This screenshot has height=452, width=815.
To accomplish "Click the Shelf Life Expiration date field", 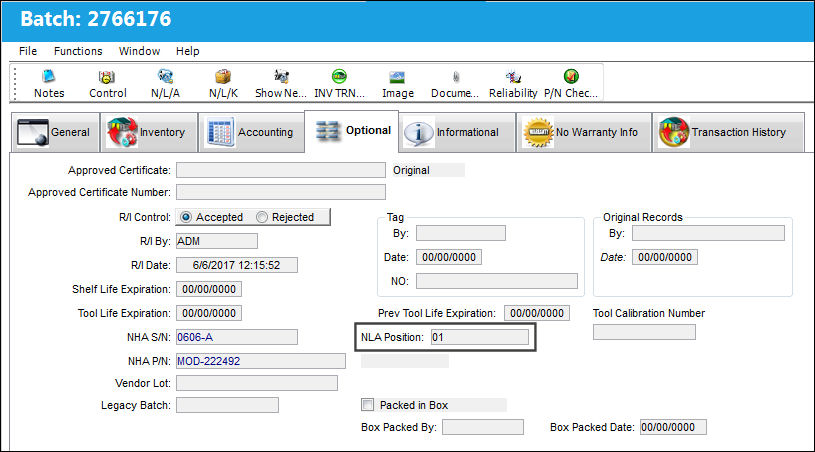I will click(209, 289).
